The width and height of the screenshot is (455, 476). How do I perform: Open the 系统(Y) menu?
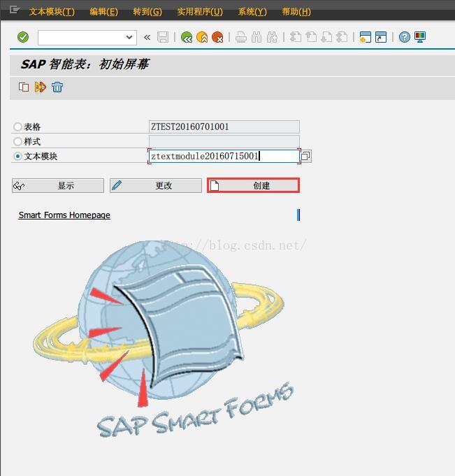[252, 12]
